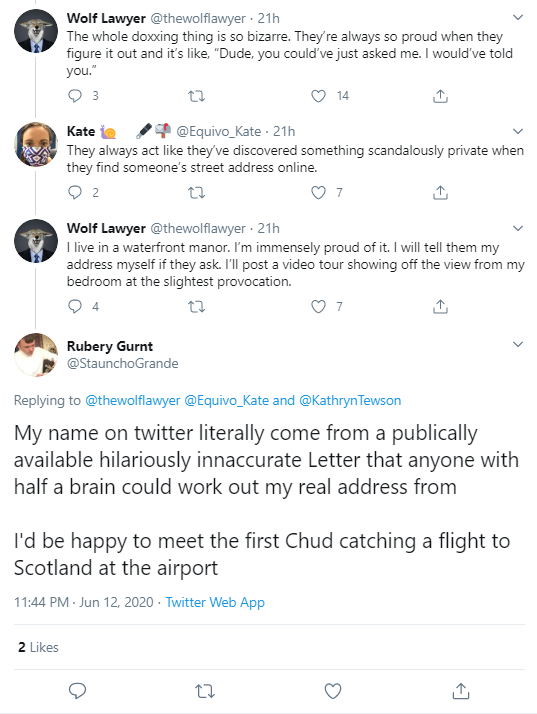537x714 pixels.
Task: Open @KathrynTewson mention link
Action: click(x=350, y=400)
